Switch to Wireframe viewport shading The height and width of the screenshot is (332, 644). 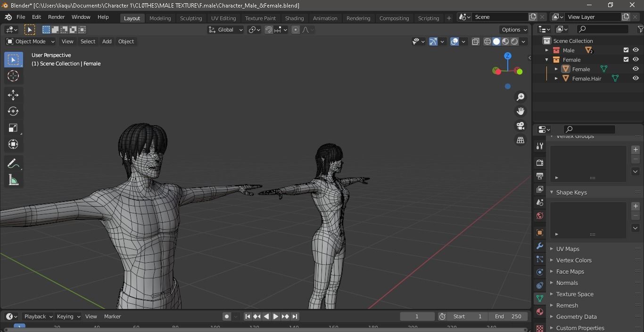[487, 41]
